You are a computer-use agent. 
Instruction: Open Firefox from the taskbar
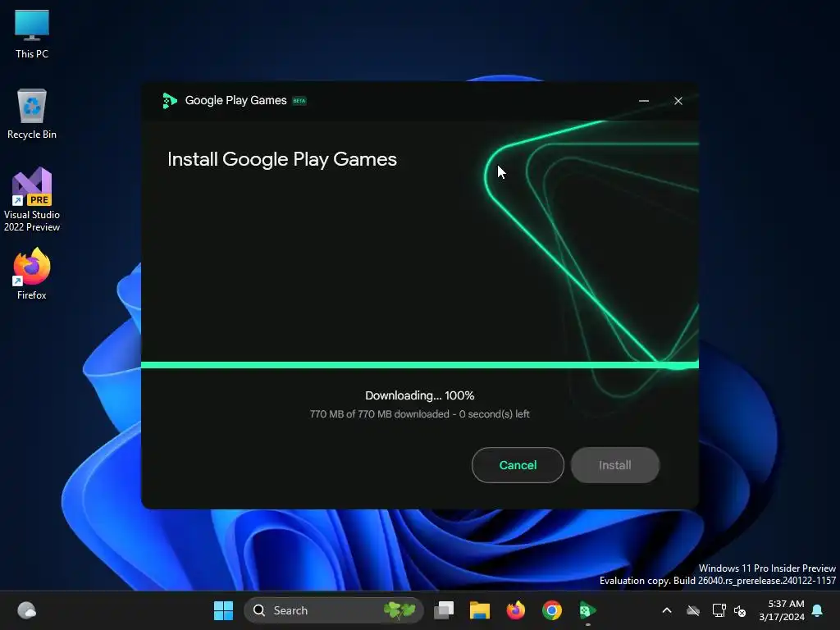coord(515,610)
